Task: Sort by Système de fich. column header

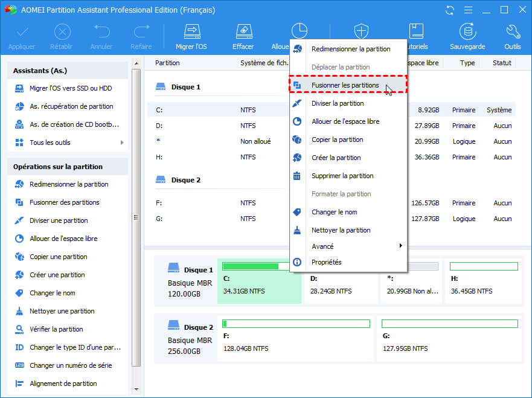Action: [264, 63]
